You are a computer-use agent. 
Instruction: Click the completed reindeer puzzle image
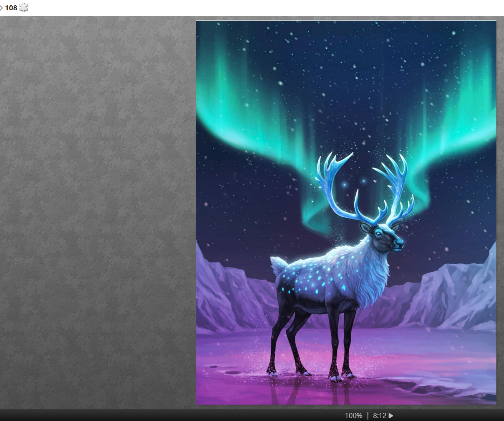(346, 212)
